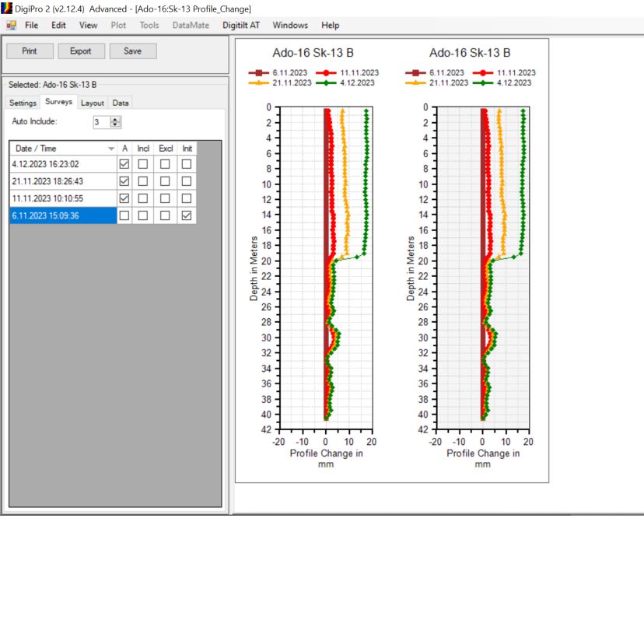Check the Excl box for 11.11.2023 survey
The height and width of the screenshot is (644, 644).
point(165,198)
